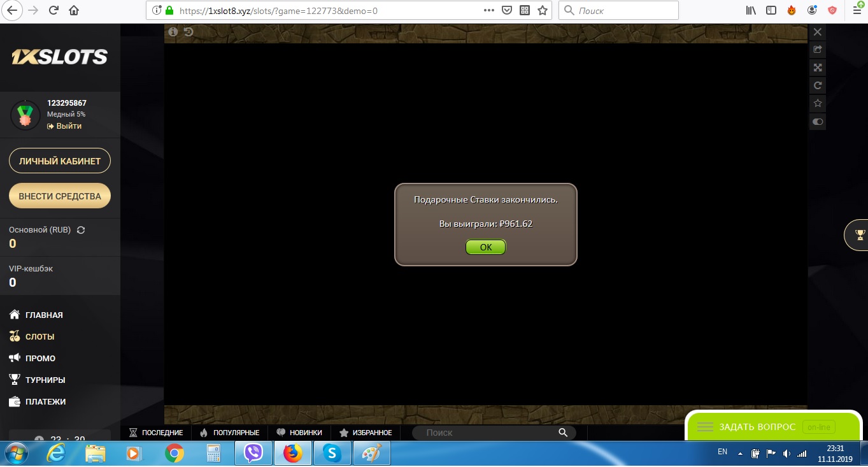Reload the game with the refresh icon

click(x=818, y=85)
